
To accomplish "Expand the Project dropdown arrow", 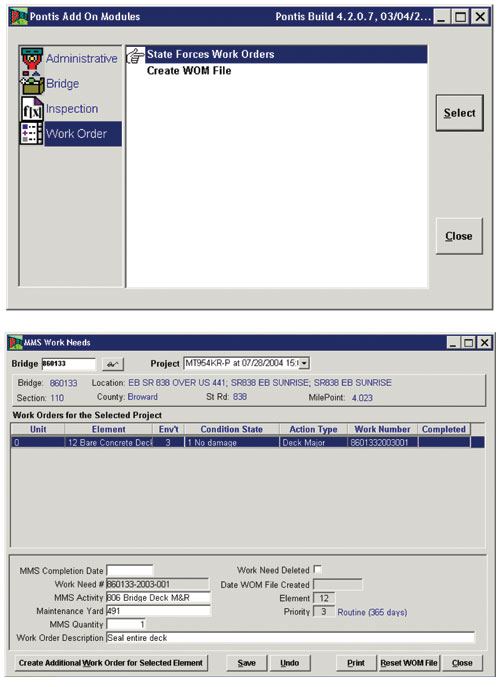I will point(305,363).
